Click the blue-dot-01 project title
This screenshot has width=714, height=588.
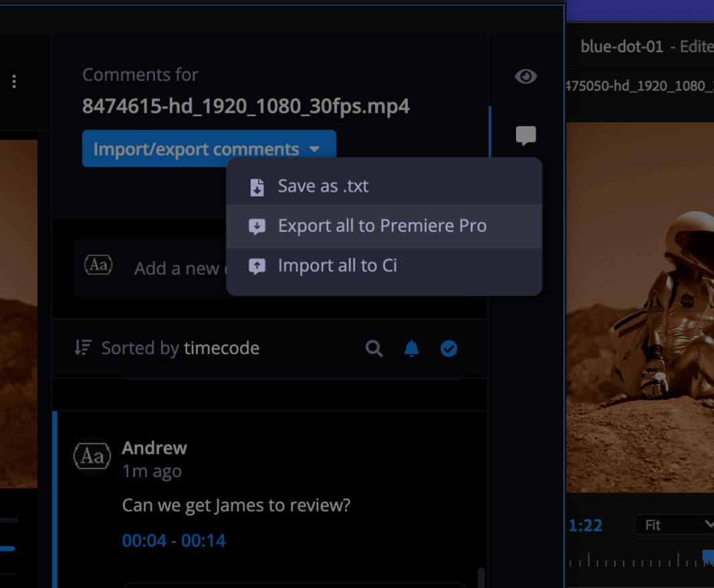click(x=621, y=46)
